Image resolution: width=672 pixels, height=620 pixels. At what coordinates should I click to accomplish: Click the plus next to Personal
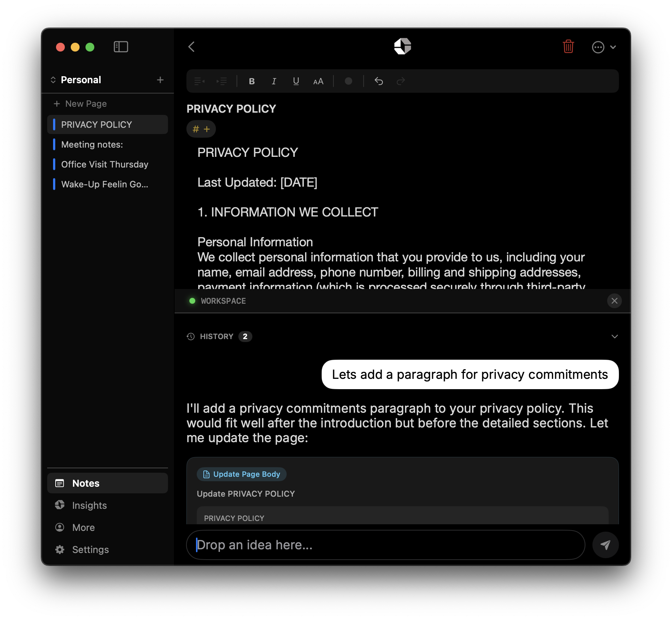click(x=160, y=80)
